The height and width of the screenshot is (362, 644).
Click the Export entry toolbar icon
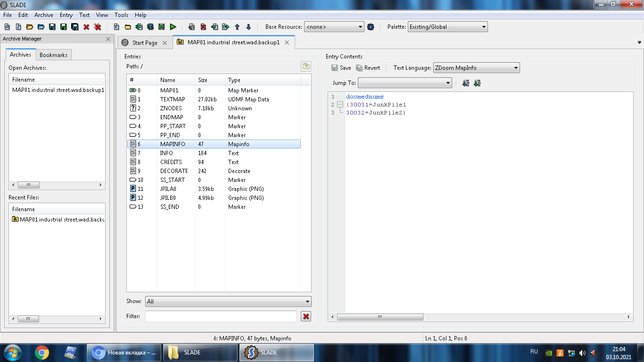click(x=226, y=27)
